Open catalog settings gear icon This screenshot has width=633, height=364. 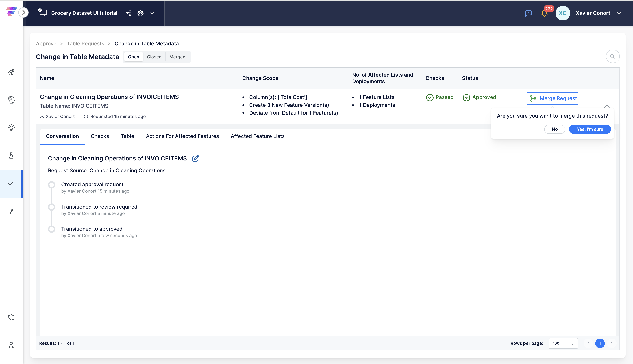[140, 13]
